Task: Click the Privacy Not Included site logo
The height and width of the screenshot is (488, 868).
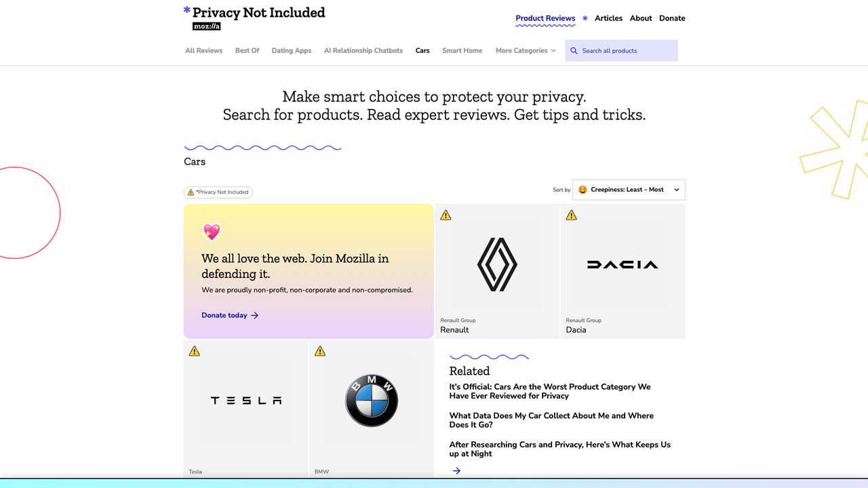Action: coord(254,13)
